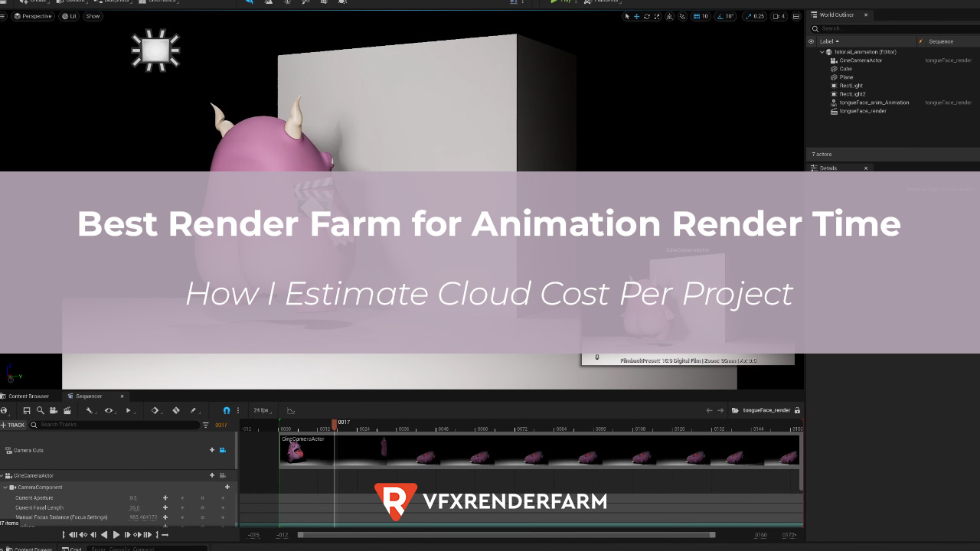980x551 pixels.
Task: Click the plus icon on CineCameraActor track
Action: [212, 475]
